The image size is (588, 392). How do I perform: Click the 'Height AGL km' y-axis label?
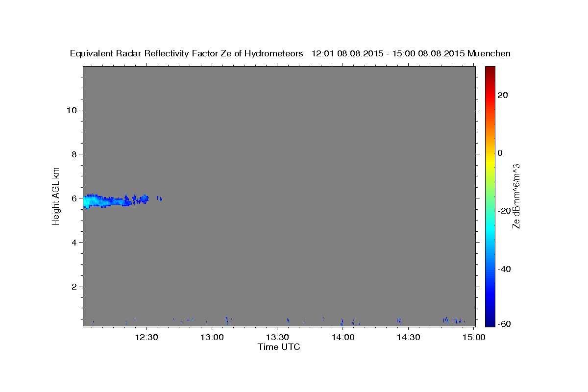click(x=56, y=196)
